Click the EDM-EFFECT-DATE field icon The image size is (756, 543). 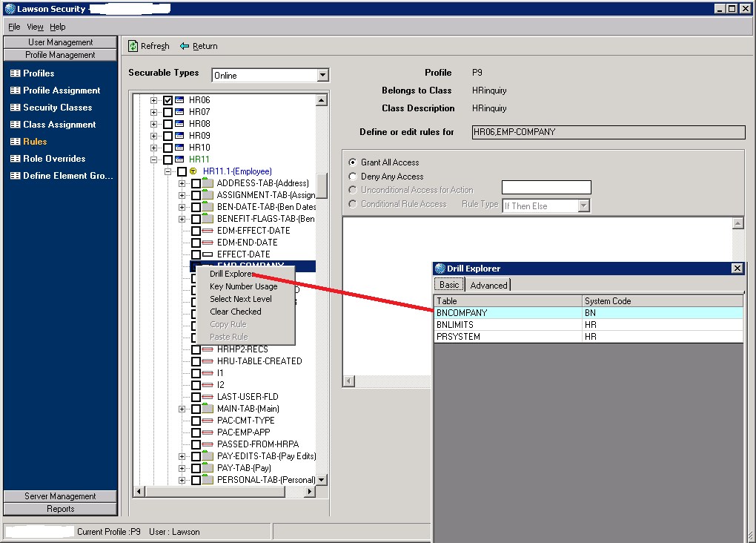[208, 231]
